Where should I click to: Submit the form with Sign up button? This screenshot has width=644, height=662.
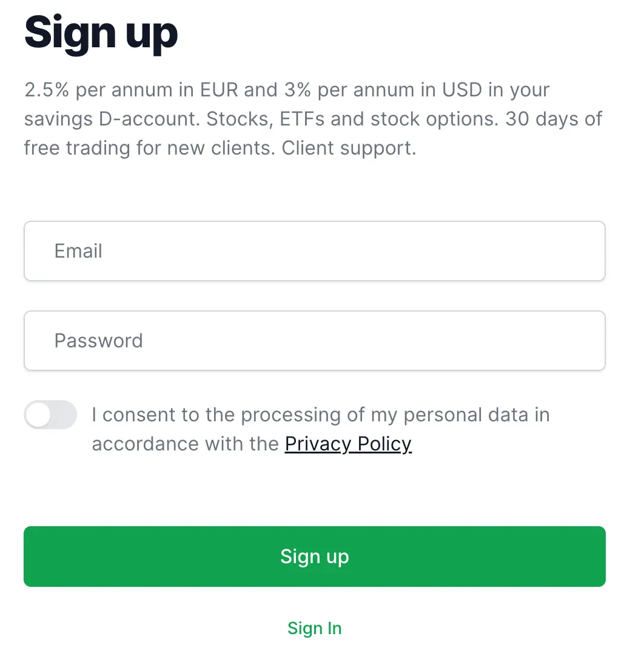(x=314, y=557)
